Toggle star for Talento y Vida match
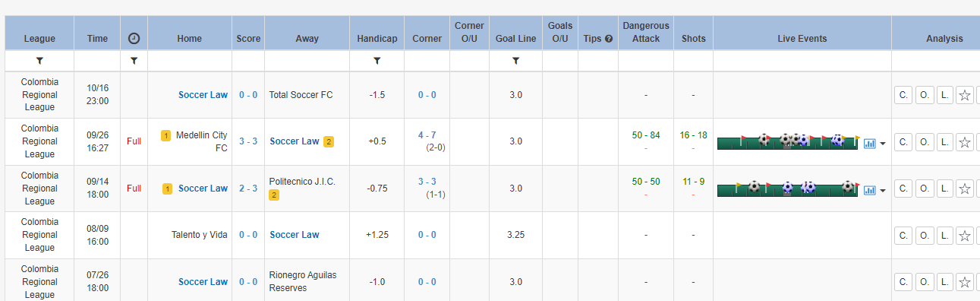Viewport: 980px width, 301px height. (965, 236)
